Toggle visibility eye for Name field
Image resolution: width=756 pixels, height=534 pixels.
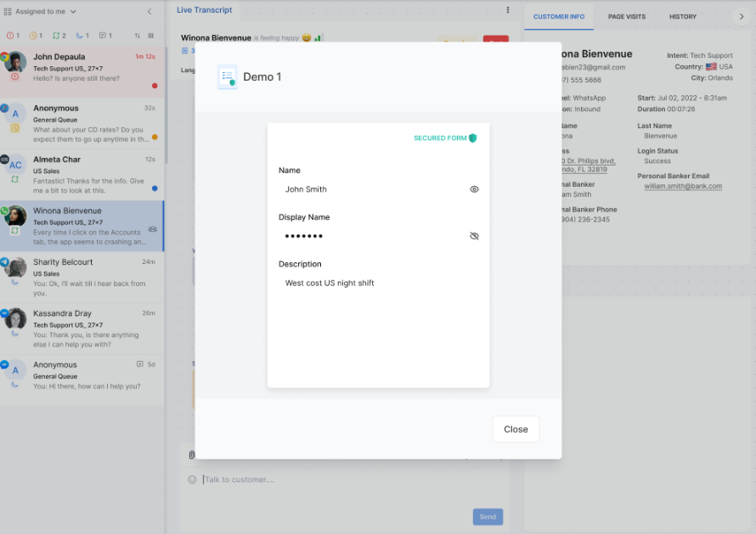click(474, 189)
